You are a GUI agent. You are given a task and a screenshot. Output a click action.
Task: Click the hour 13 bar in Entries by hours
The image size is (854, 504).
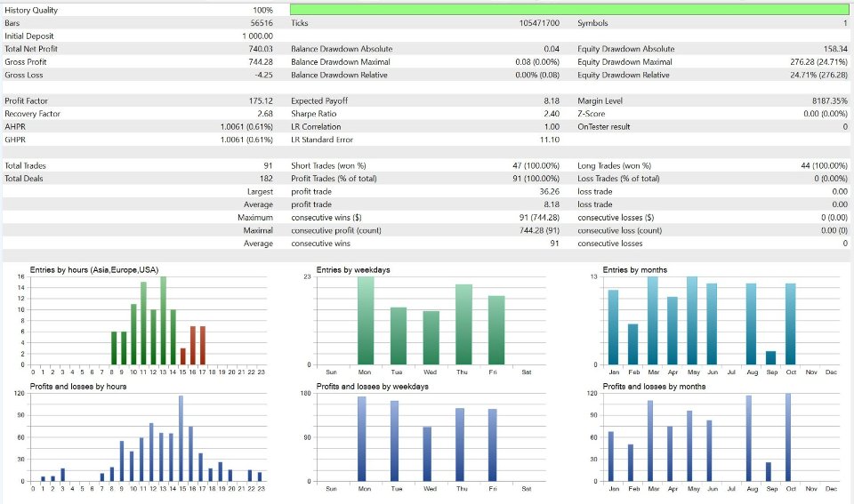coord(163,321)
